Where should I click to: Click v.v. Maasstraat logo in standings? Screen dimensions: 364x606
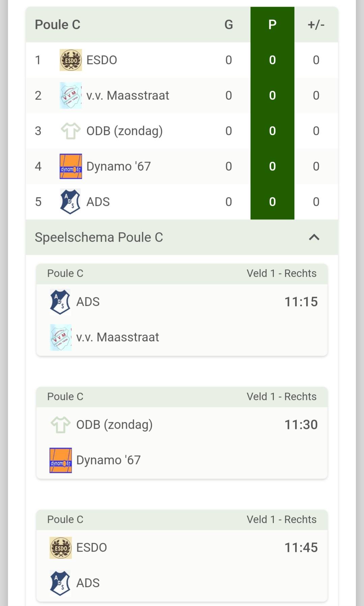71,96
